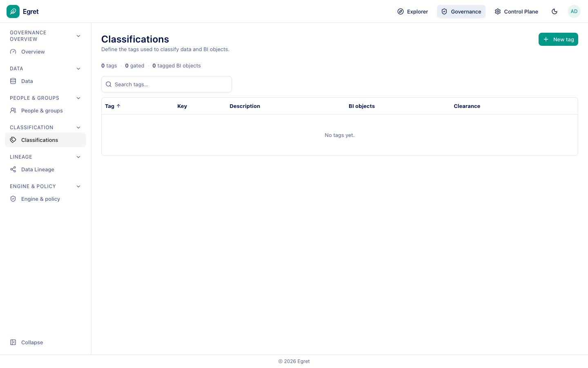This screenshot has width=588, height=368.
Task: Click the sidebar Collapse panel icon
Action: click(x=13, y=343)
